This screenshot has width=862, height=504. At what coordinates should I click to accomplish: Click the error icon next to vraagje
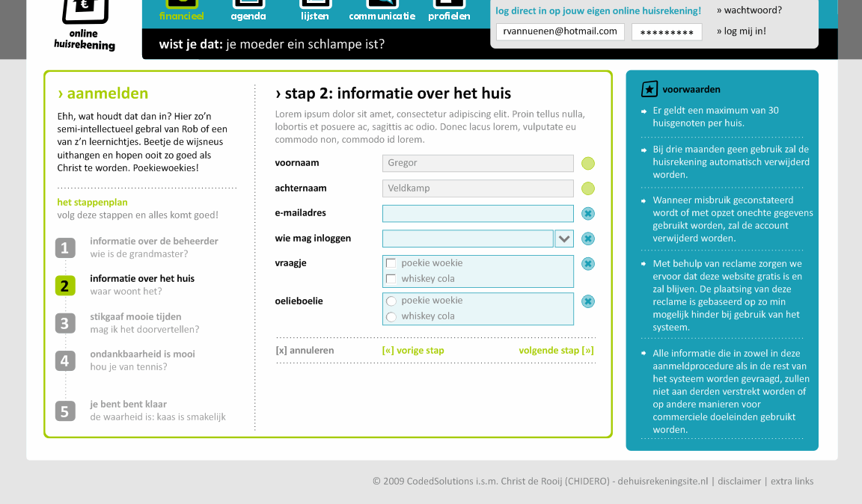[588, 264]
